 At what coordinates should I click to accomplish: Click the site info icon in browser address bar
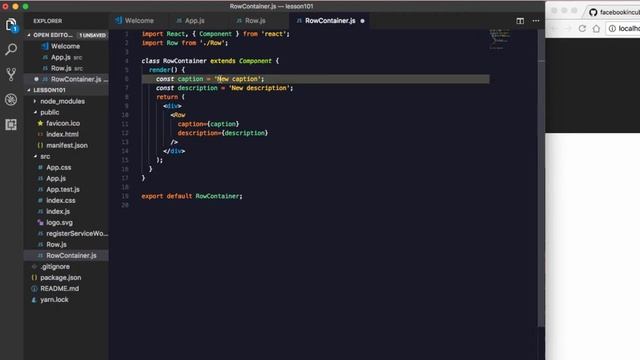tap(612, 29)
